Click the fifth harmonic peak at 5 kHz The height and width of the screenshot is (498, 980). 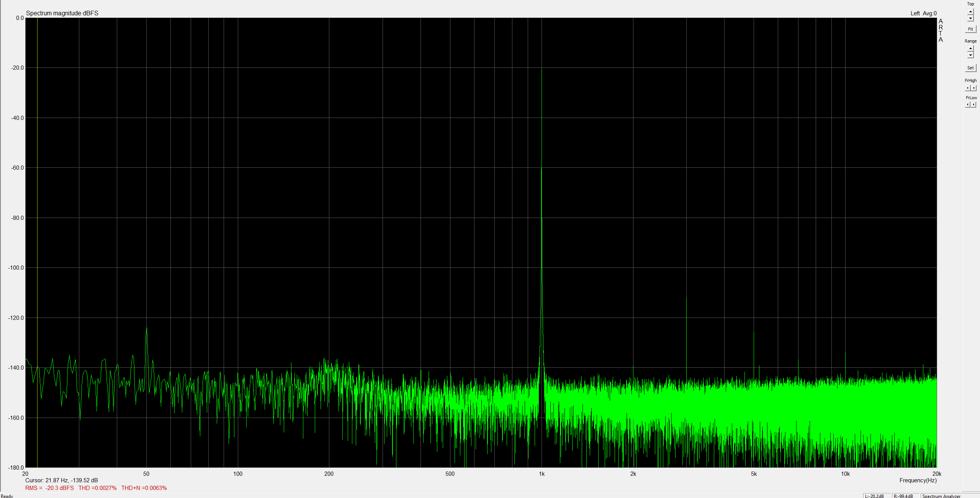point(754,333)
